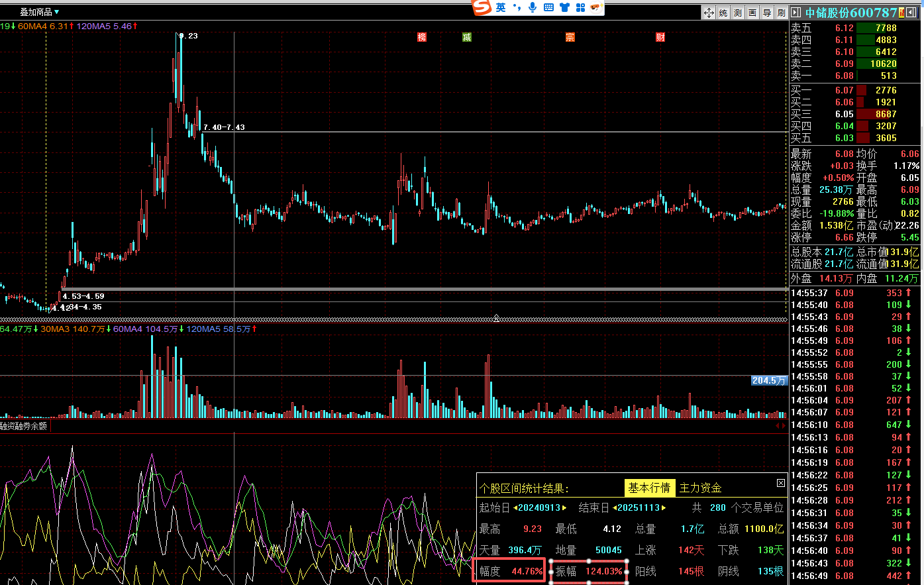Switch to the 主力资金 tab
924x585 pixels.
[700, 488]
